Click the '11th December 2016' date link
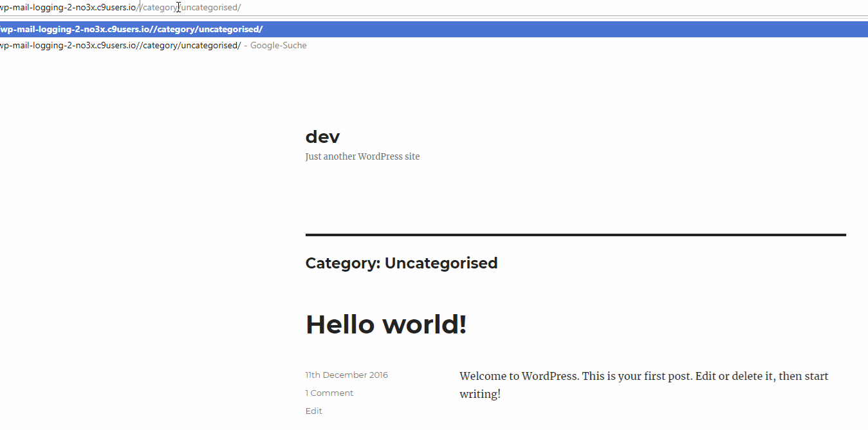This screenshot has height=430, width=868. [347, 375]
